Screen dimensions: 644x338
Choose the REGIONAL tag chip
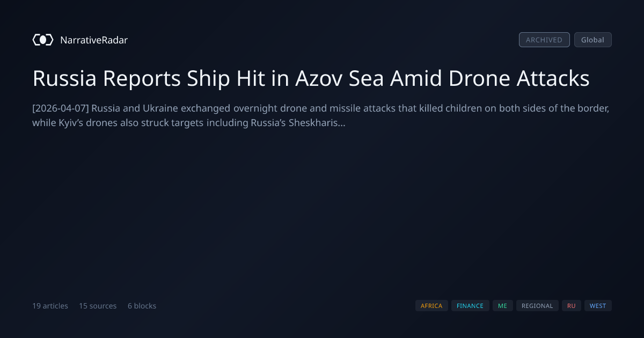click(537, 306)
